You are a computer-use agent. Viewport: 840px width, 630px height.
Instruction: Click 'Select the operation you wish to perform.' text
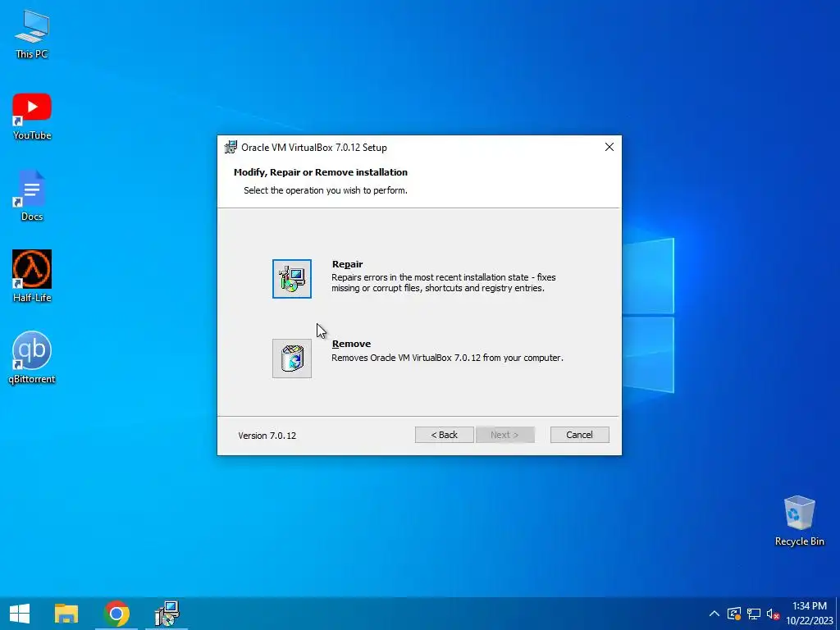coord(325,190)
